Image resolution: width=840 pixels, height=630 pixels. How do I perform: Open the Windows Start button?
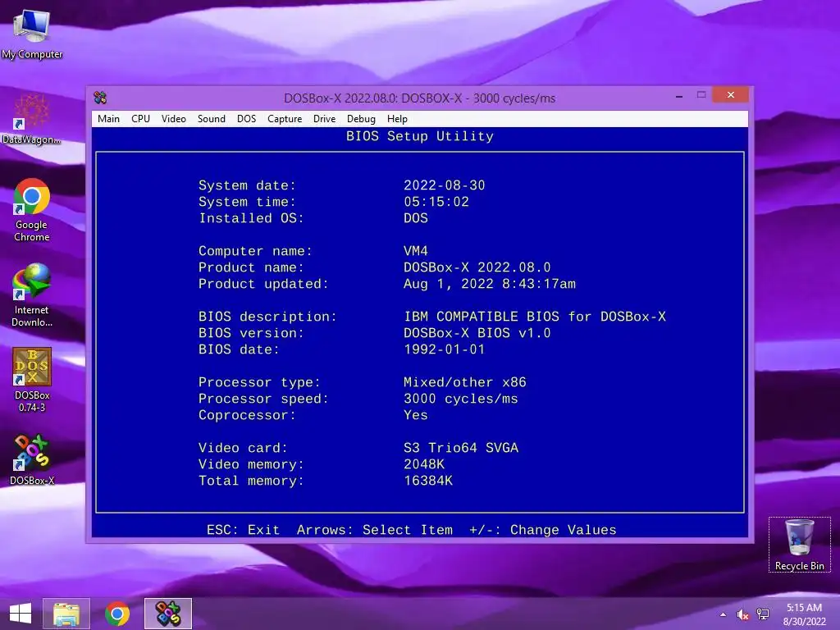click(x=21, y=614)
